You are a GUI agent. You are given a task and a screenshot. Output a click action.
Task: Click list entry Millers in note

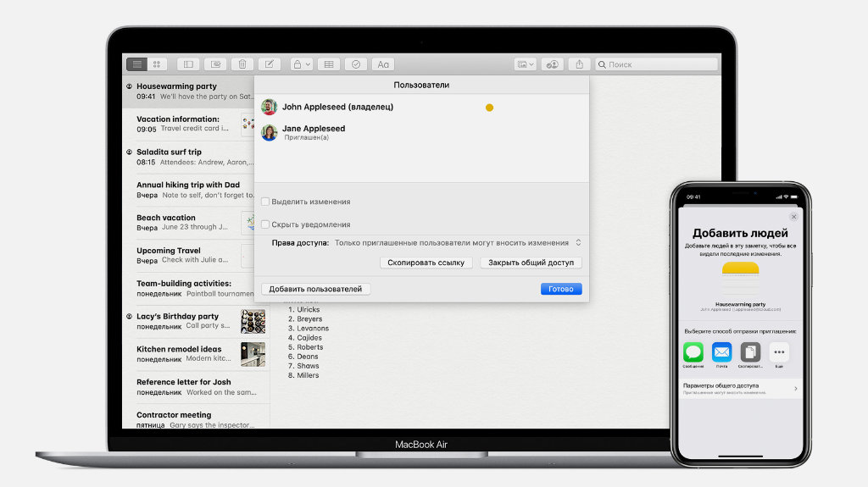(x=308, y=375)
